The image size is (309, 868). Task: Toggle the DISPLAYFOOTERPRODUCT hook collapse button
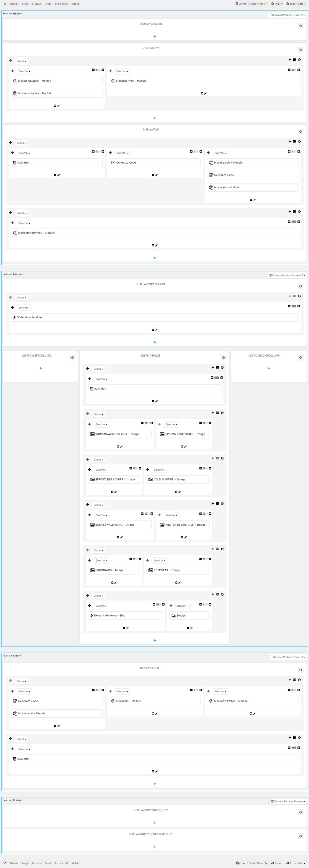pyautogui.click(x=301, y=812)
